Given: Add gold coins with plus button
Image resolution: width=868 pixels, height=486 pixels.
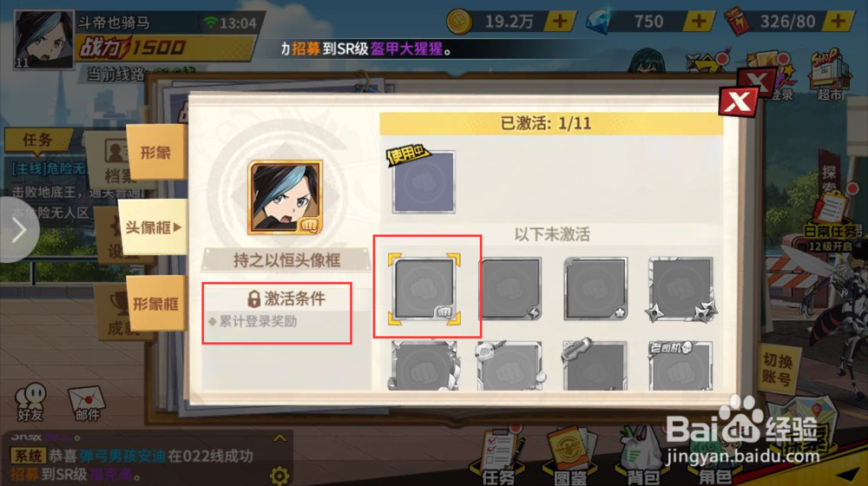Looking at the screenshot, I should pos(560,23).
